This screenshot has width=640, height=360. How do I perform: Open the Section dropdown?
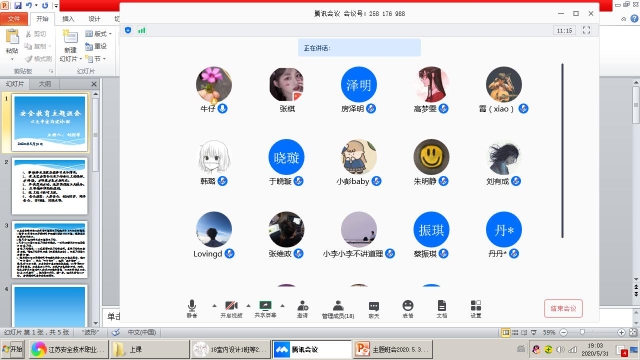click(96, 59)
